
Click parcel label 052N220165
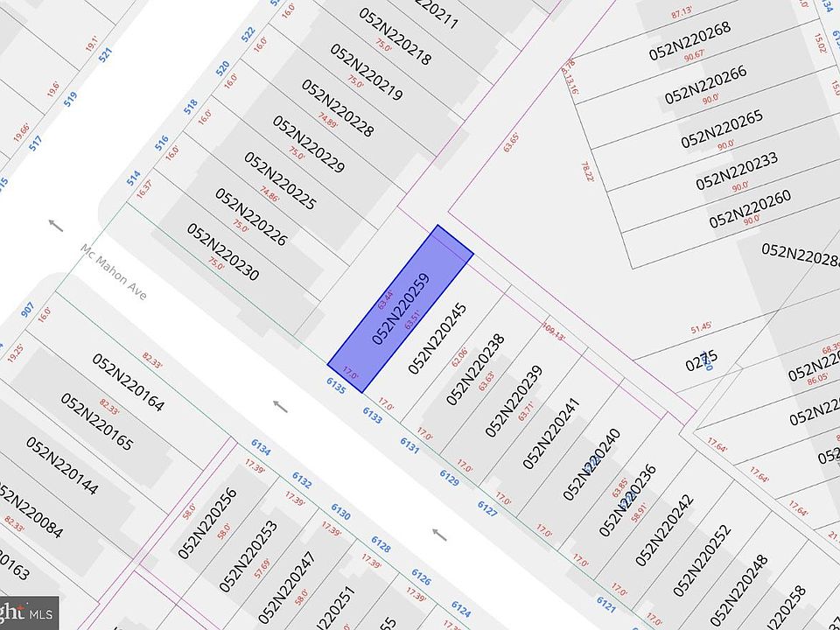click(96, 422)
